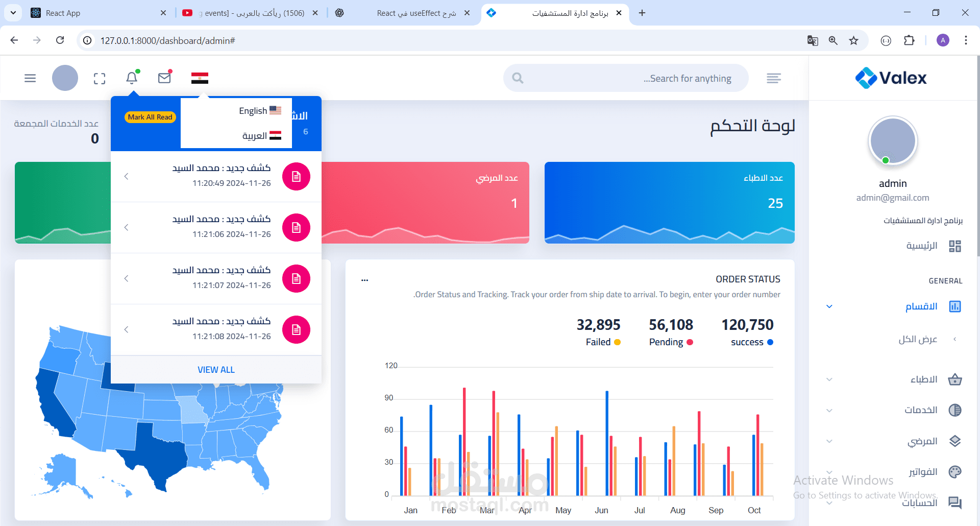Click the الخدمات pie icon
980x526 pixels.
click(x=955, y=410)
